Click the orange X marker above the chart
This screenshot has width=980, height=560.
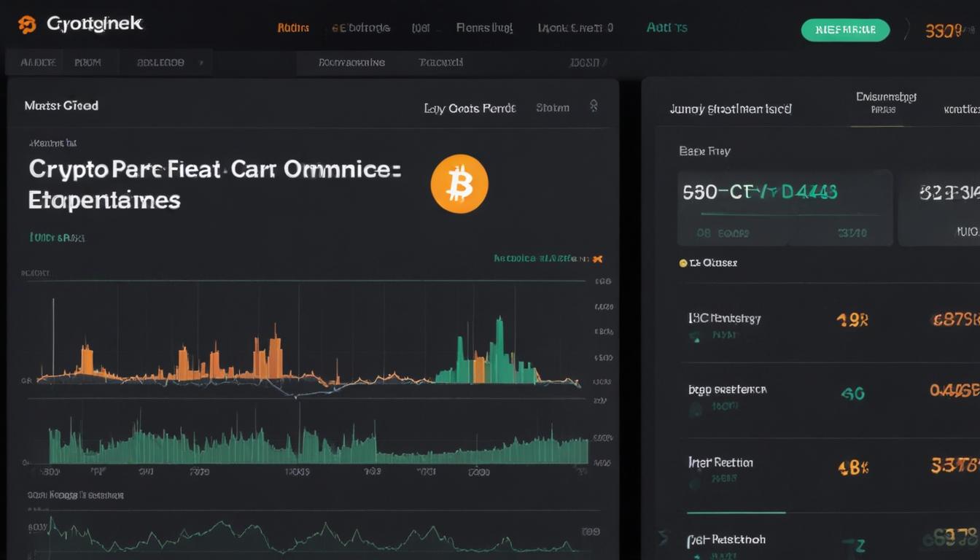point(596,258)
